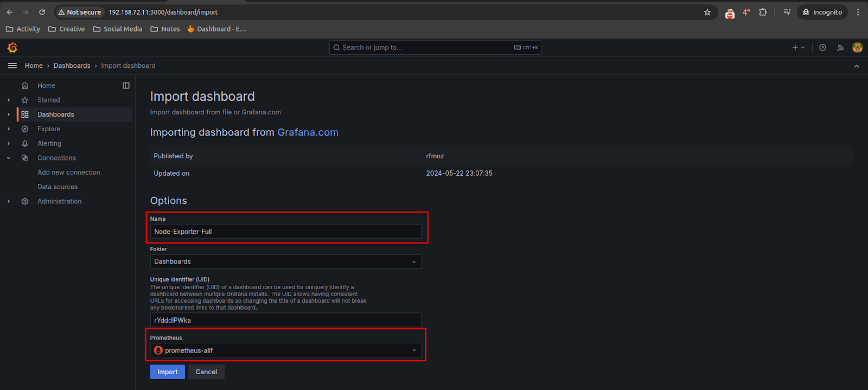The image size is (868, 390).
Task: Follow the Grafana.com link
Action: 308,132
